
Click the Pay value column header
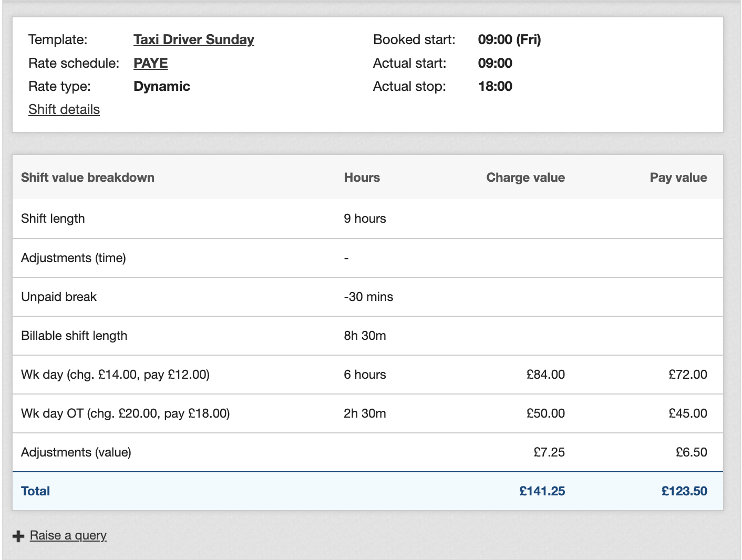click(x=678, y=178)
